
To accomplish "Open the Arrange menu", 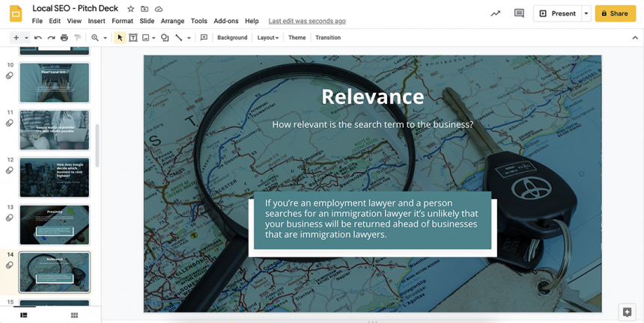I will (x=172, y=21).
